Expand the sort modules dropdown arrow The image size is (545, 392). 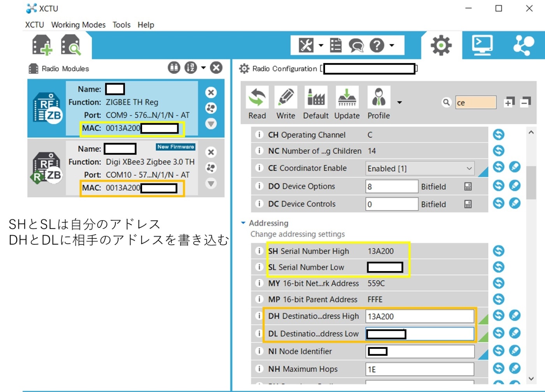203,68
